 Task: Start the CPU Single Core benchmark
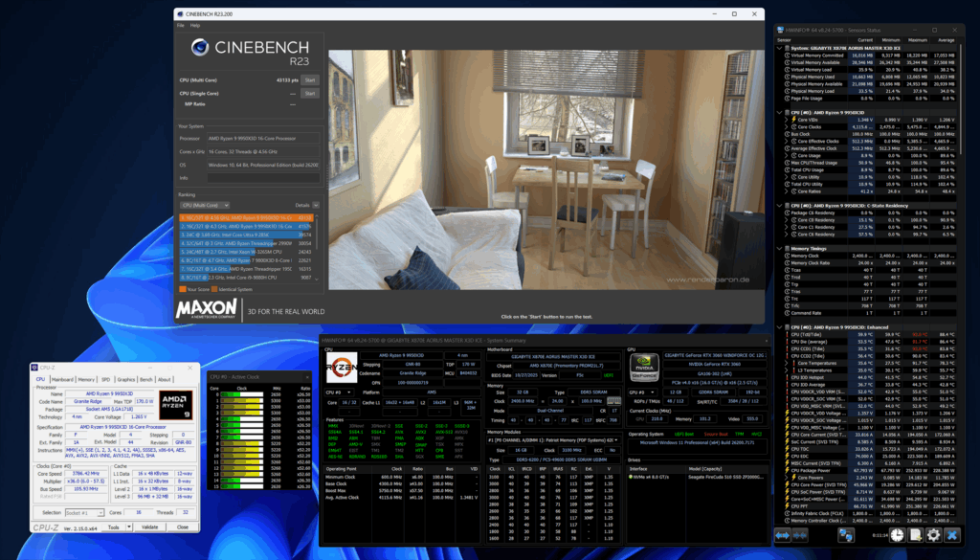[309, 93]
